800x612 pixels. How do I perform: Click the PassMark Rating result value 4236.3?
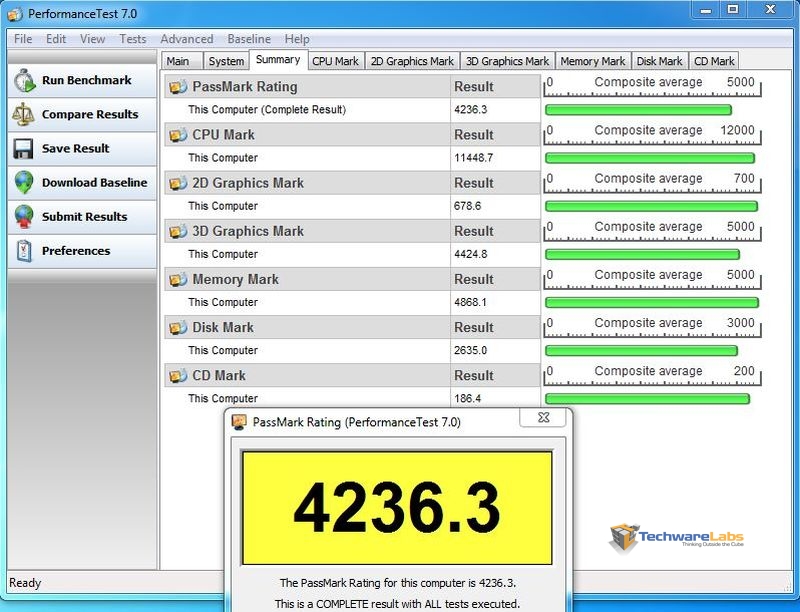coord(470,110)
